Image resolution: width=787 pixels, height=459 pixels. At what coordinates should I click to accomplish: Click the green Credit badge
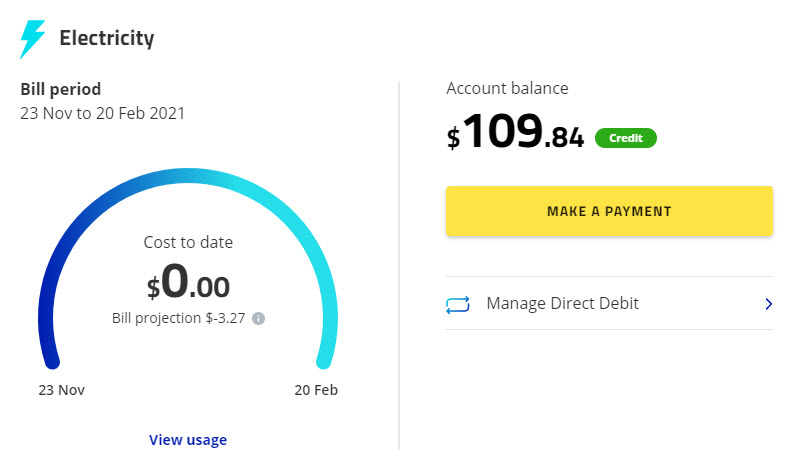(625, 138)
